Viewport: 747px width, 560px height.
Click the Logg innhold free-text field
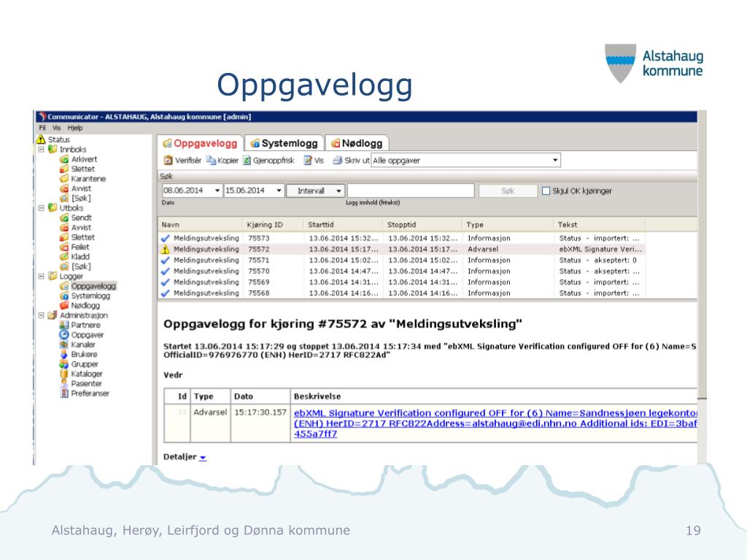411,190
